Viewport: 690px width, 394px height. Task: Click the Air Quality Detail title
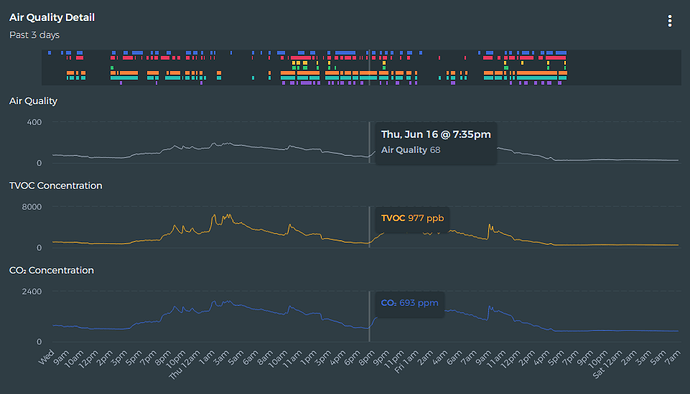[x=52, y=18]
